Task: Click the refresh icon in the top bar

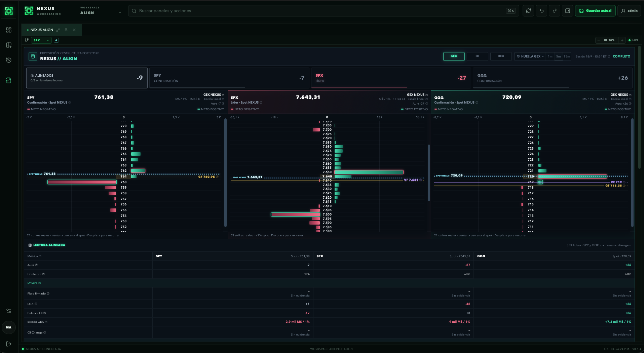Action: click(528, 11)
